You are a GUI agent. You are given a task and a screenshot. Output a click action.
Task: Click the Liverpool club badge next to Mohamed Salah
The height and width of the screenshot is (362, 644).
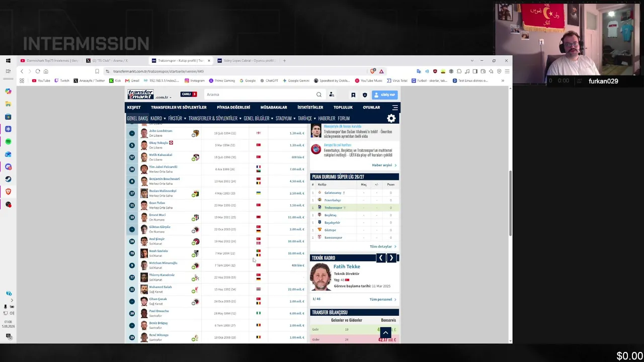click(x=196, y=289)
